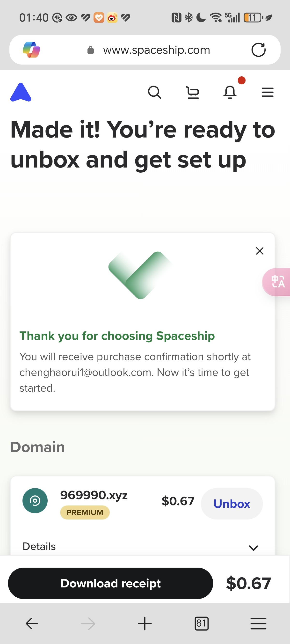
Task: Download the purchase receipt
Action: [110, 583]
